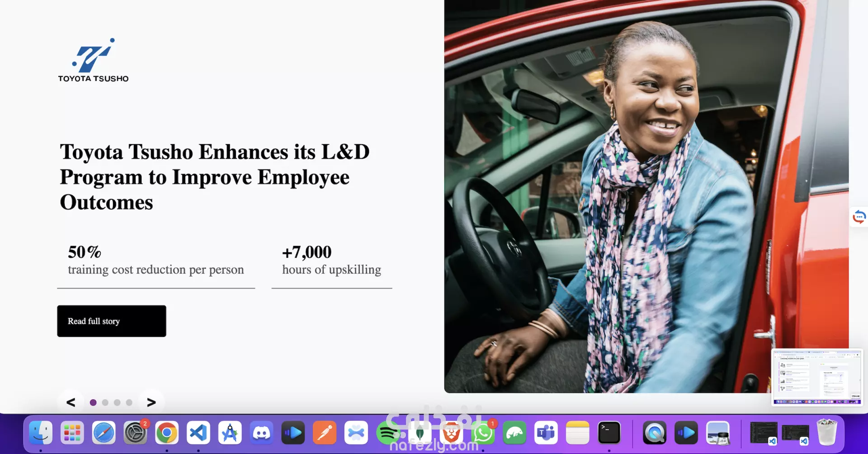Launch Safari from the dock
The width and height of the screenshot is (868, 454).
click(x=104, y=433)
